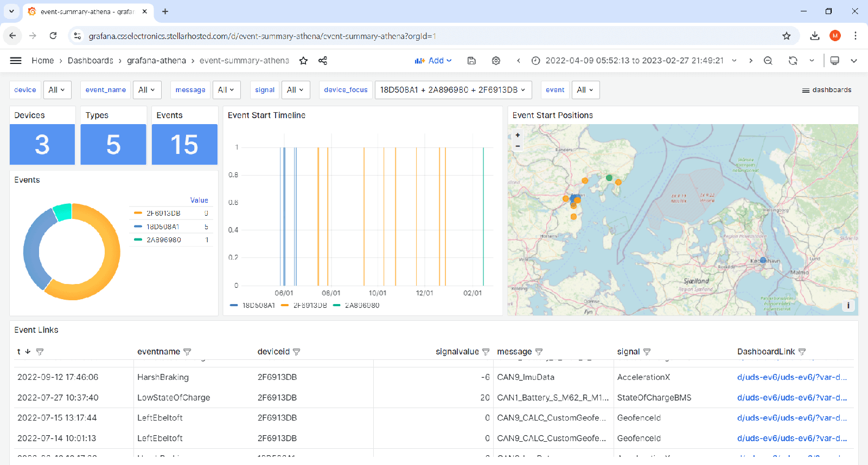Filter the DashboardLink column
Screen dimensions: 868x465
point(802,352)
